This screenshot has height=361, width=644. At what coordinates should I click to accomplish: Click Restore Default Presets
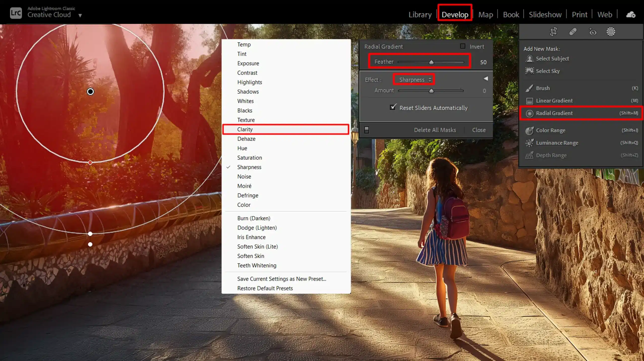[286, 288]
